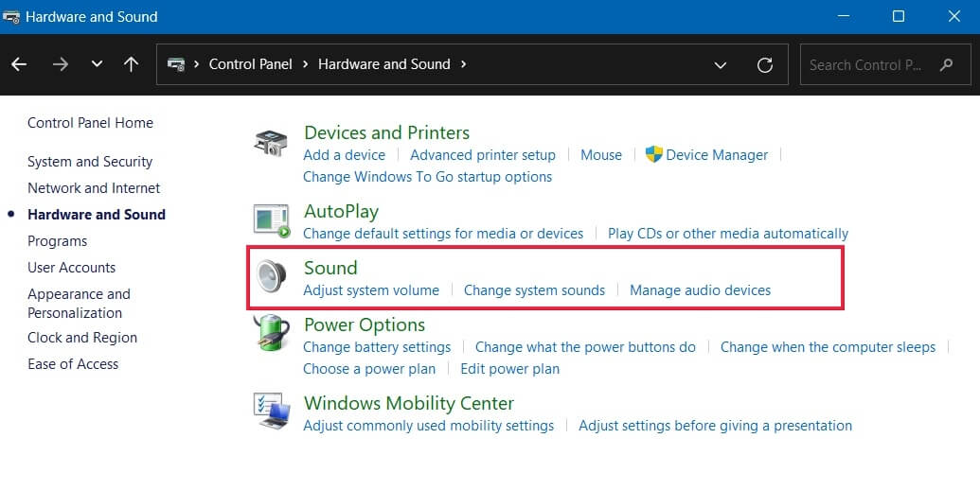This screenshot has height=491, width=980.
Task: Open Control Panel Home in sidebar
Action: pos(90,122)
